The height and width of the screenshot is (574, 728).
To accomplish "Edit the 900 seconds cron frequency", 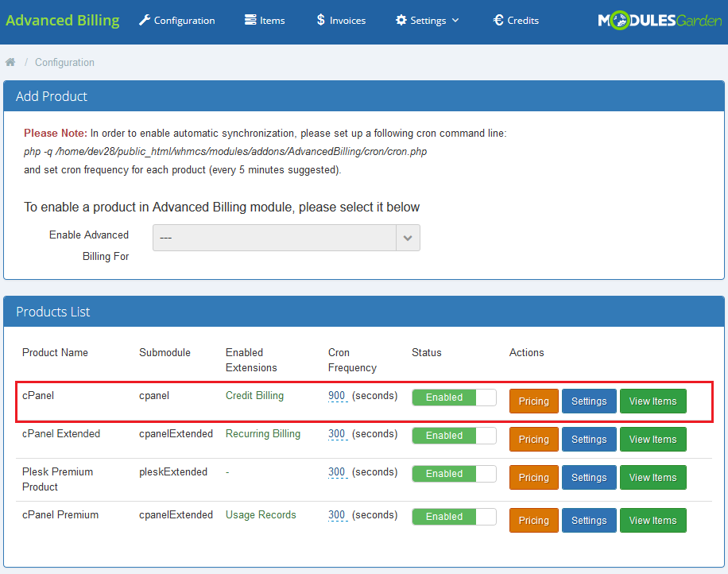I will coord(337,396).
